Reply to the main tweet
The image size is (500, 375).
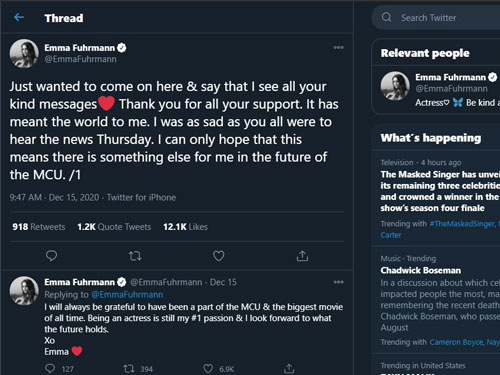pyautogui.click(x=51, y=256)
